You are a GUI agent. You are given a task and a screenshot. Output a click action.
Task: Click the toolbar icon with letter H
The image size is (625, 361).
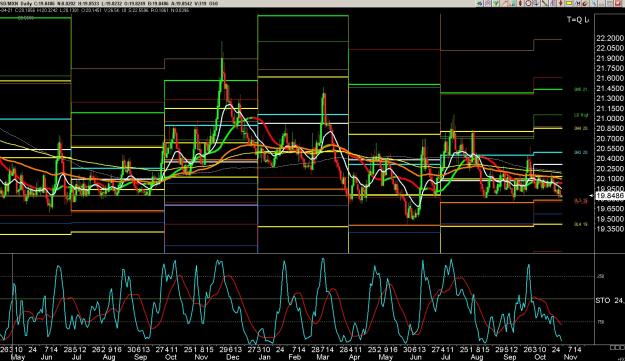(578, 3)
